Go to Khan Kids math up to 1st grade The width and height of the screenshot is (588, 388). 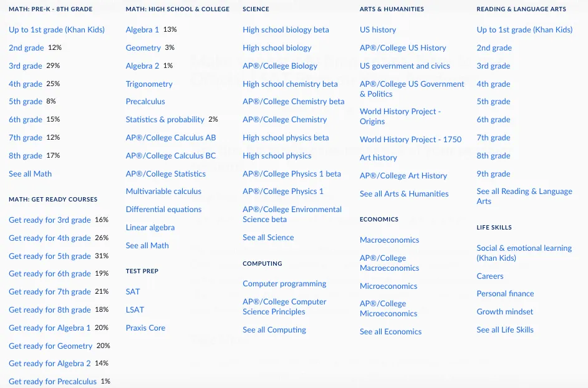tap(57, 30)
